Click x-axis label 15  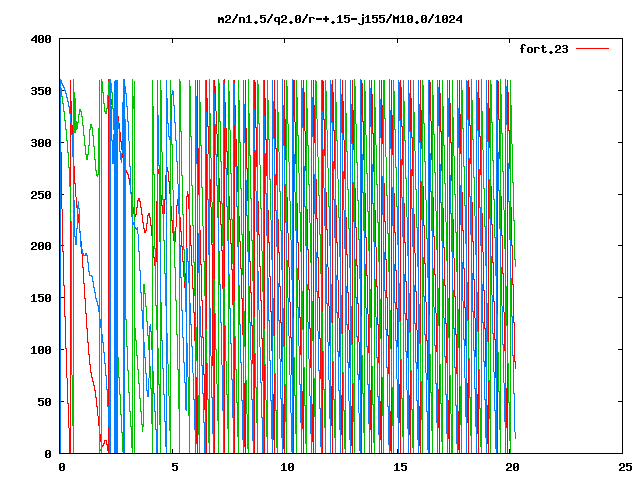[x=400, y=467]
